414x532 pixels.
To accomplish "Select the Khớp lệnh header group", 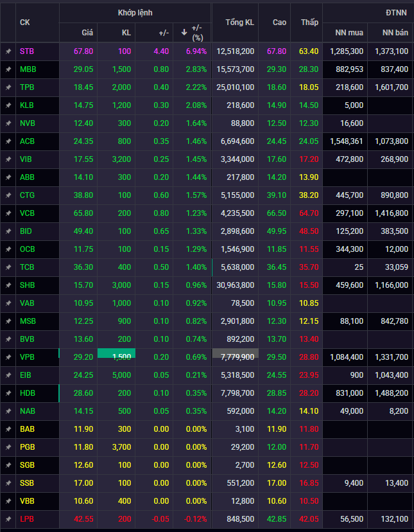I will click(135, 12).
